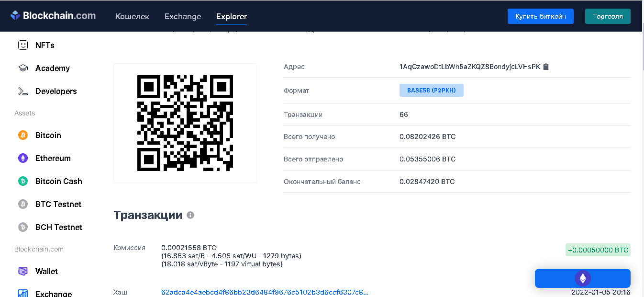Click the Купить биткойн button

pyautogui.click(x=540, y=16)
